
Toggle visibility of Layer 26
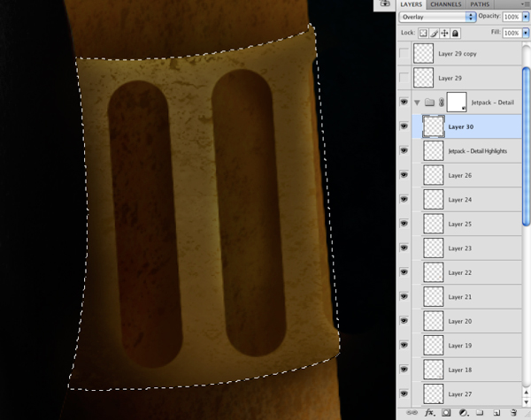[404, 175]
